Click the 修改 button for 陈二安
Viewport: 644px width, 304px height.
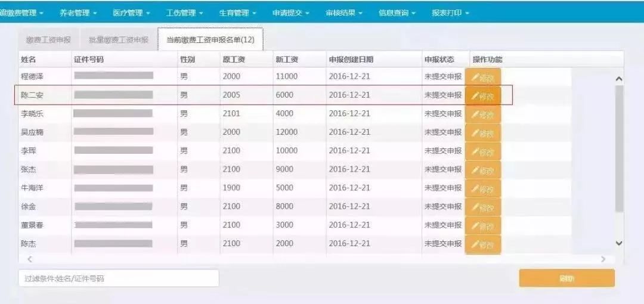tap(483, 96)
